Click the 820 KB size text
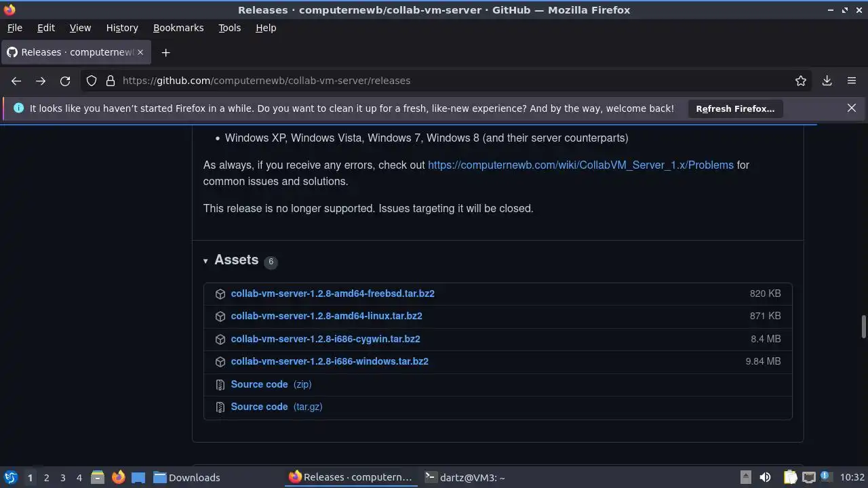 [765, 293]
